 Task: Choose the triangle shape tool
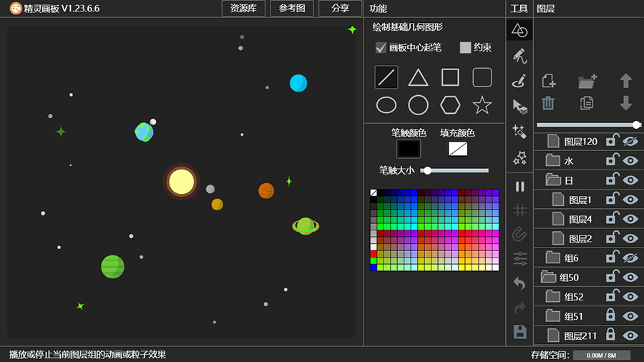[x=418, y=77]
